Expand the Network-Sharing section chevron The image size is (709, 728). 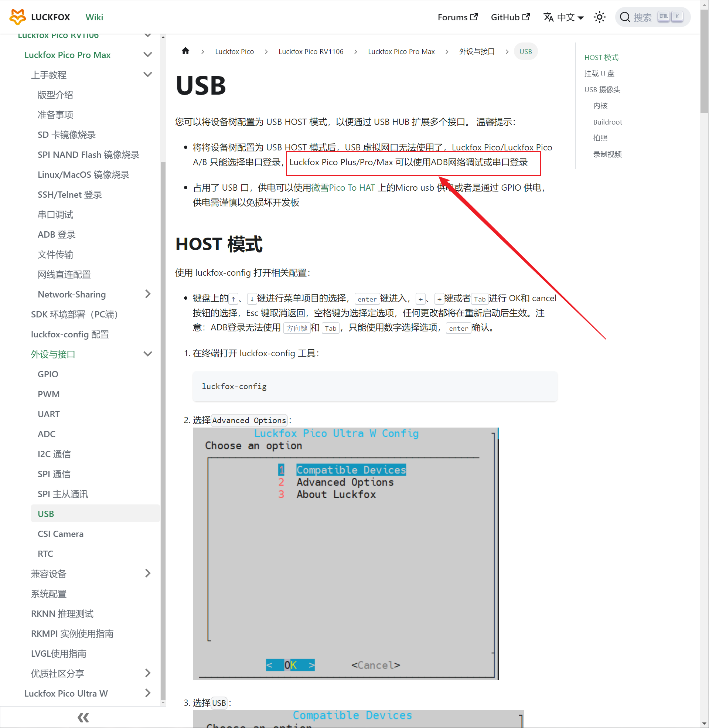148,294
